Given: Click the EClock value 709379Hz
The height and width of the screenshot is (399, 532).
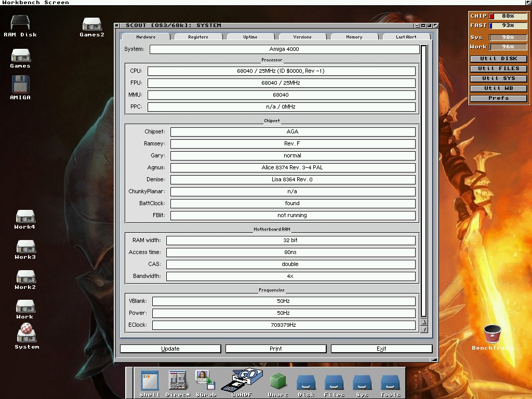Looking at the screenshot, I should coord(284,325).
